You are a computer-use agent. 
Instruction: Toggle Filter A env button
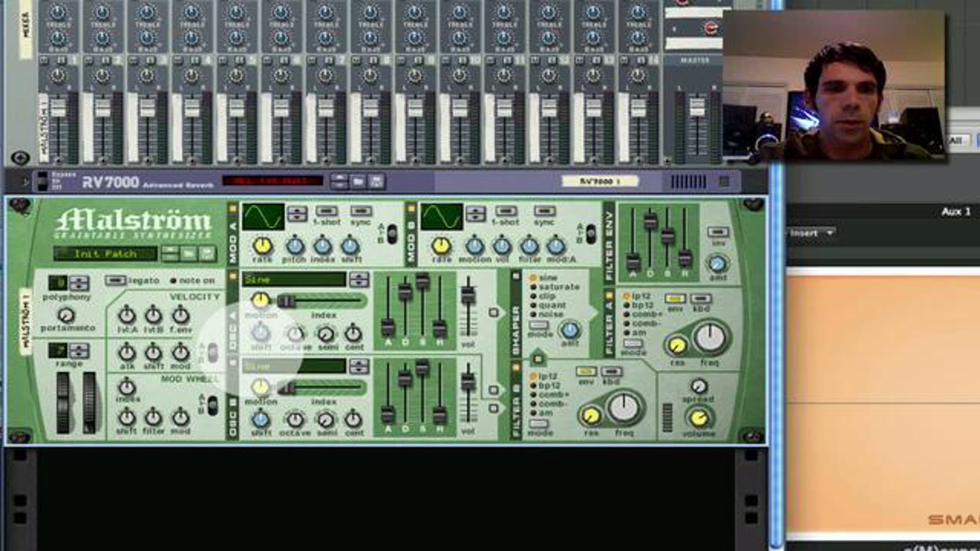tap(675, 299)
